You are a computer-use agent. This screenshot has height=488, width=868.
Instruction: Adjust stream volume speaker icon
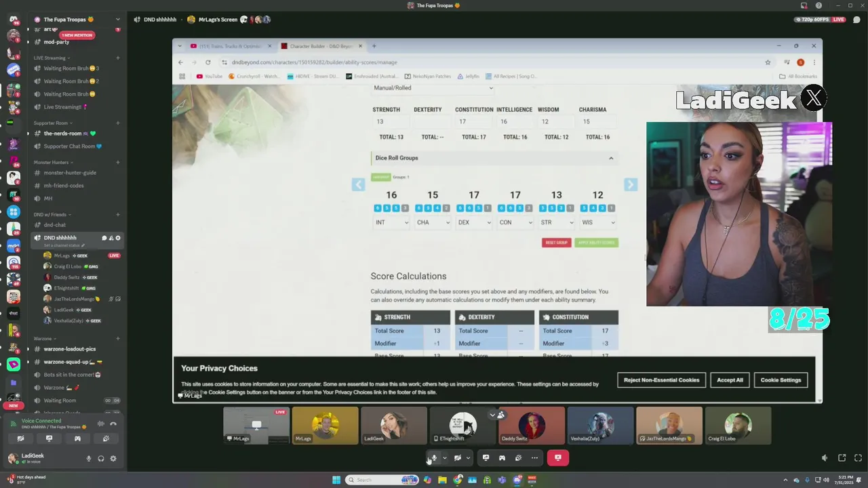pyautogui.click(x=825, y=458)
